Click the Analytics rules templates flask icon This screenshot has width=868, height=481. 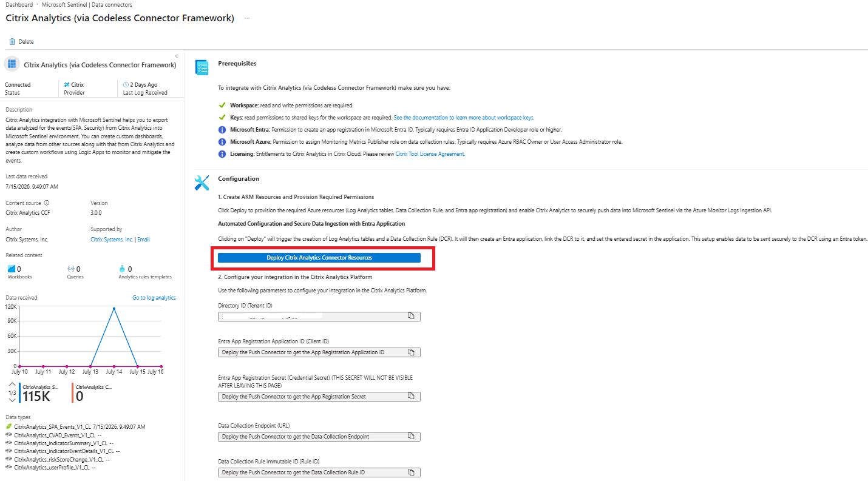tap(122, 269)
